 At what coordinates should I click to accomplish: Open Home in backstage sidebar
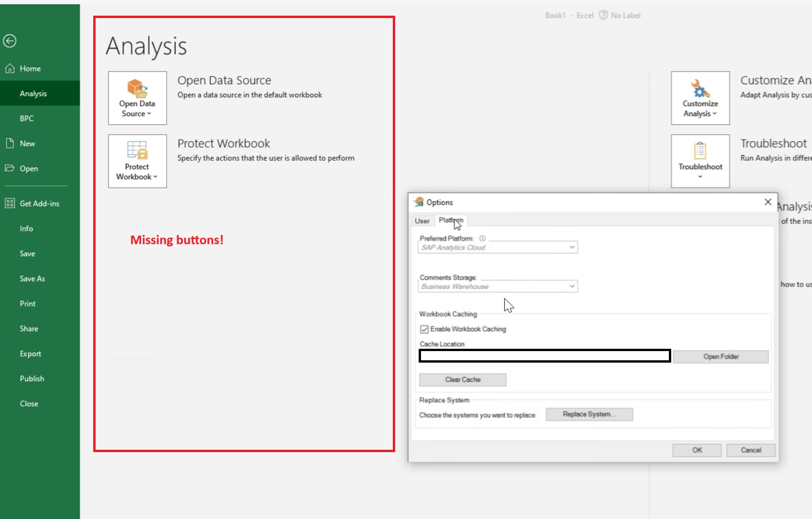coord(40,68)
